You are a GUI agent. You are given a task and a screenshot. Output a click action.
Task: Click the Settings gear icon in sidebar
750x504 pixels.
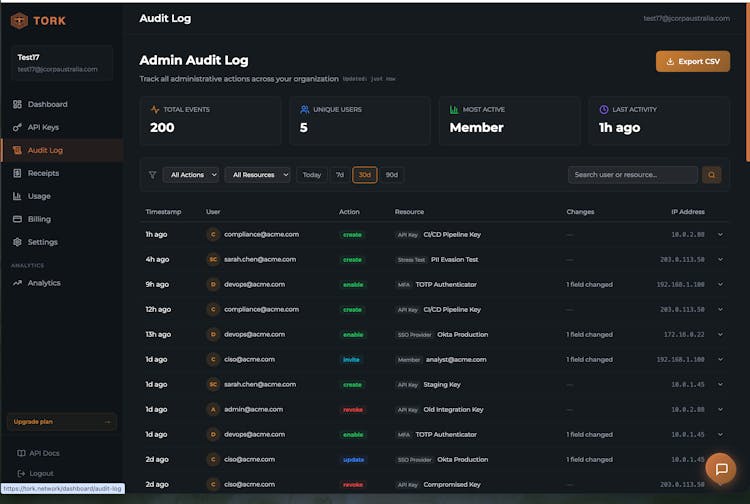point(17,242)
